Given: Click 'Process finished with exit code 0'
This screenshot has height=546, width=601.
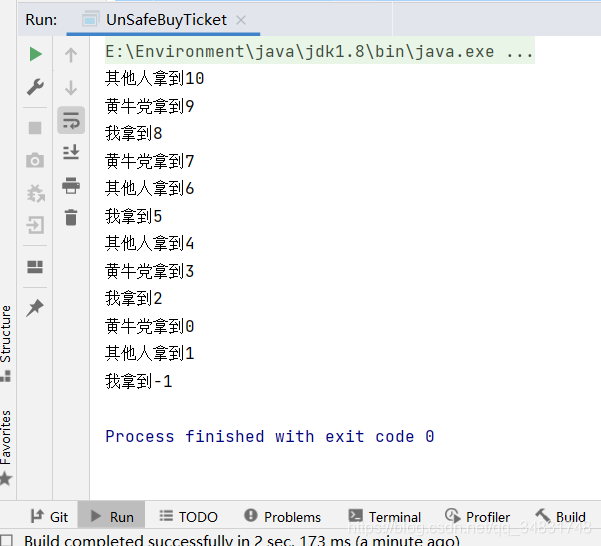Looking at the screenshot, I should click(270, 436).
